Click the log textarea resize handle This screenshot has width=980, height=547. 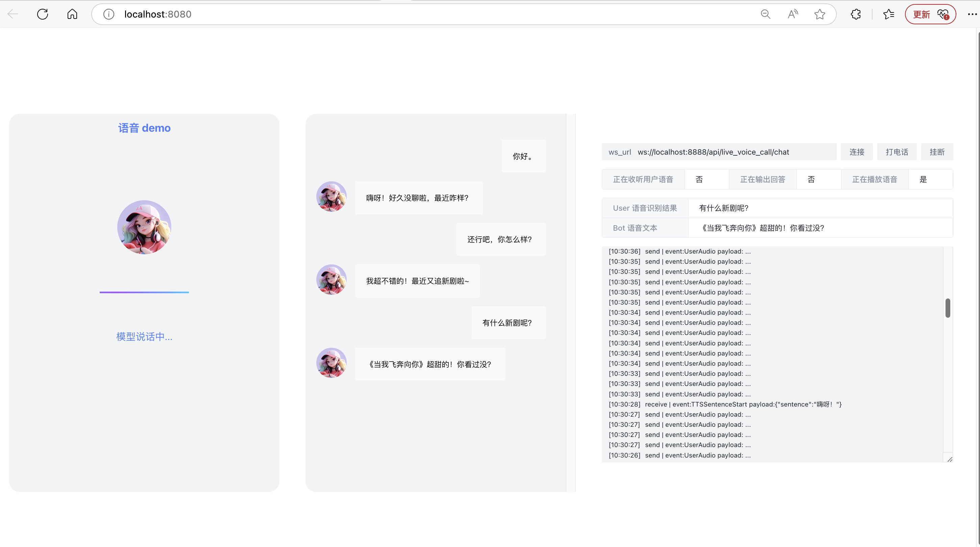coord(950,459)
